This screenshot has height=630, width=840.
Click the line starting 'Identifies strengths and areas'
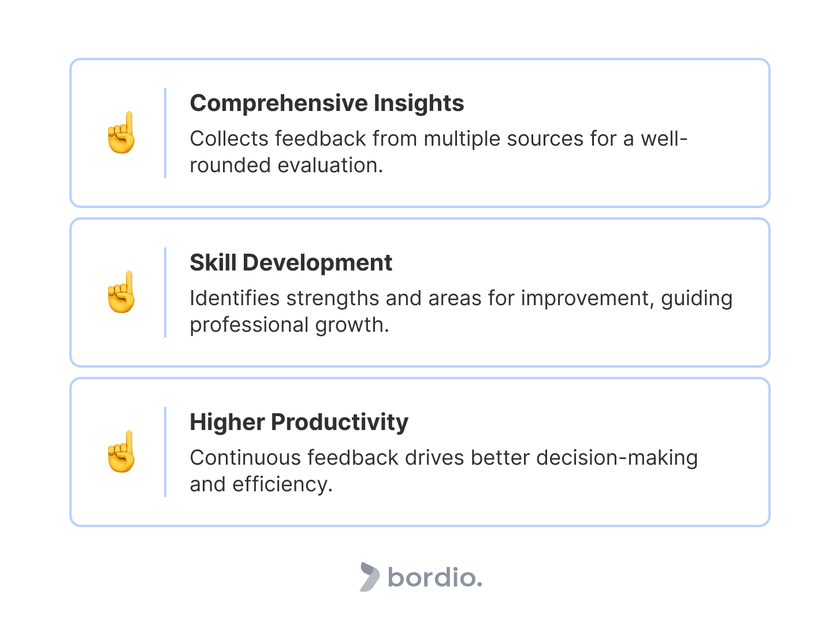(460, 298)
